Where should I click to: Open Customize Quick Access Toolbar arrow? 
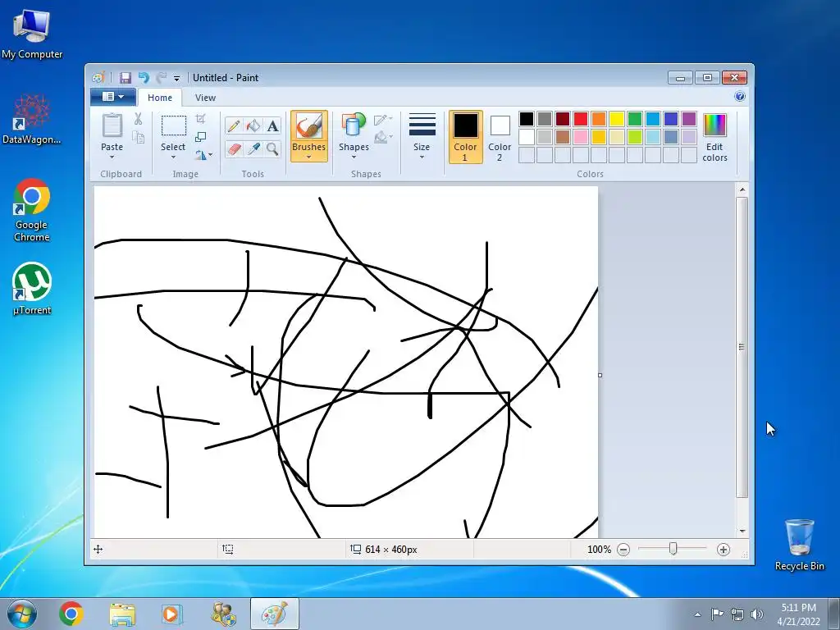click(x=177, y=78)
